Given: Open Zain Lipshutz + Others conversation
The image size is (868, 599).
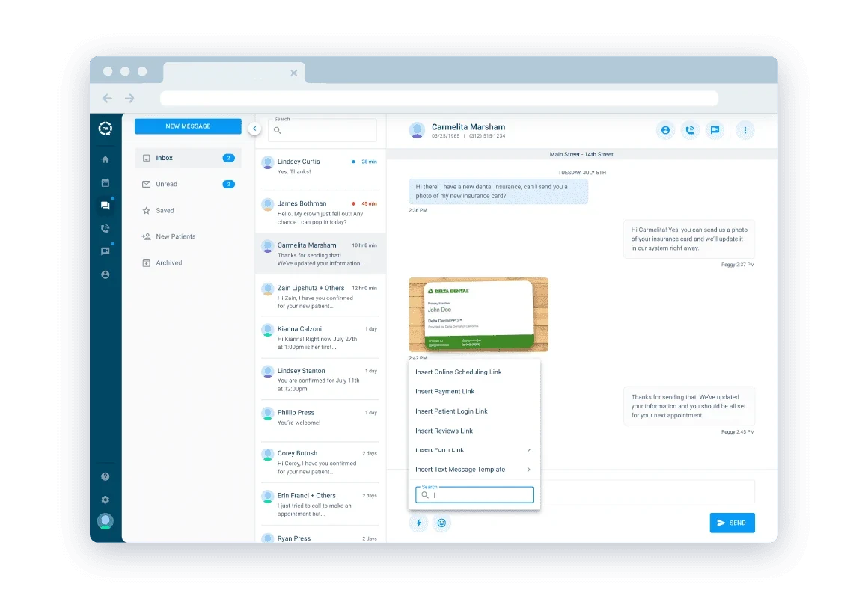Looking at the screenshot, I should (320, 296).
